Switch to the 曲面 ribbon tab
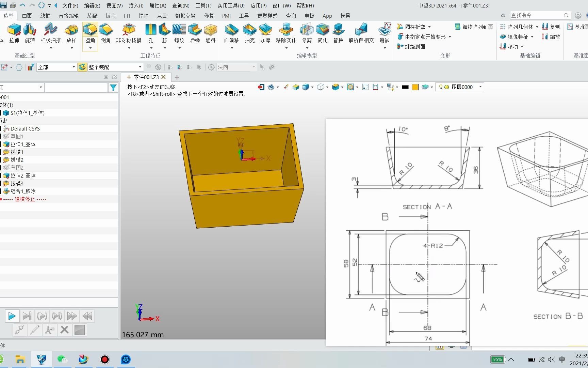The height and width of the screenshot is (368, 588). pos(27,15)
